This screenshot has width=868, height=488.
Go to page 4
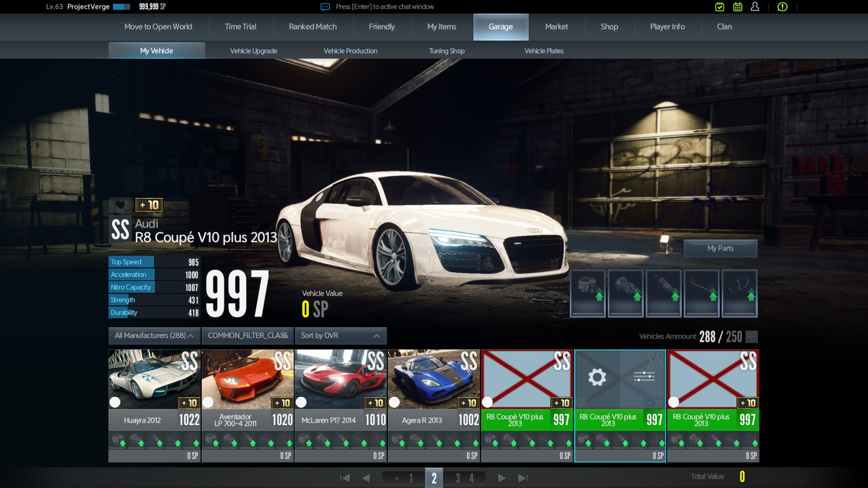pyautogui.click(x=471, y=478)
